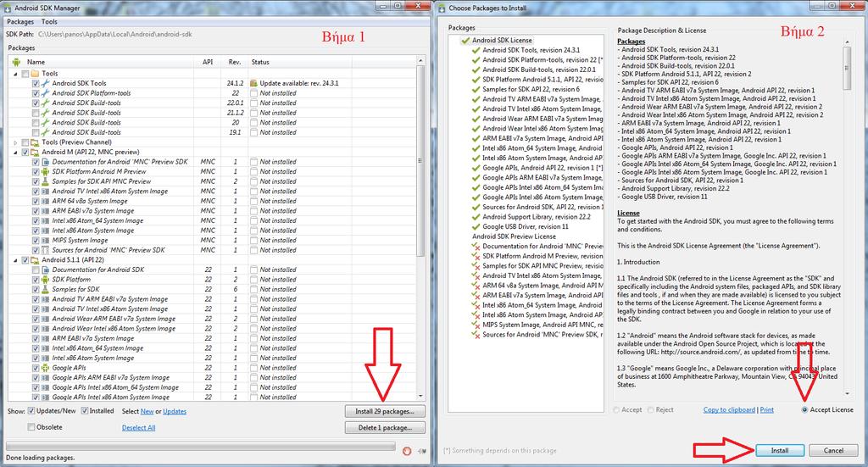This screenshot has width=868, height=467.
Task: Select 'Intel x86 Atom_64 System Image' MNC row
Action: tap(97, 220)
